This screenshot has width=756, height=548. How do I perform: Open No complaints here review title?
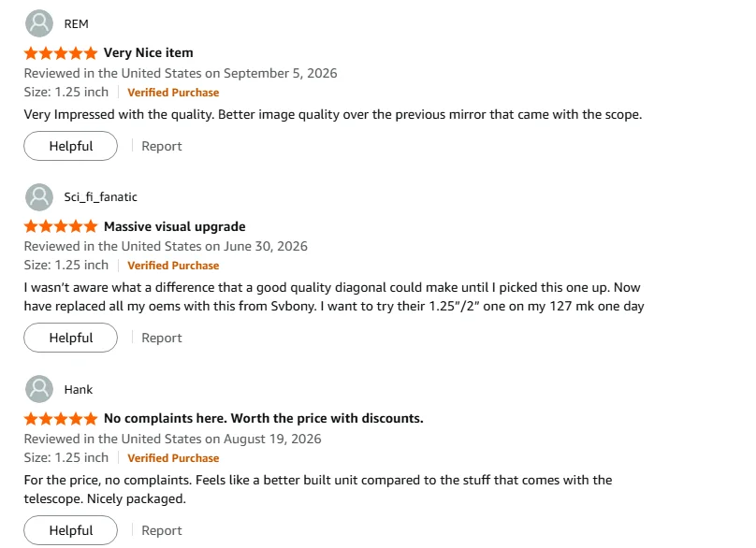click(264, 418)
